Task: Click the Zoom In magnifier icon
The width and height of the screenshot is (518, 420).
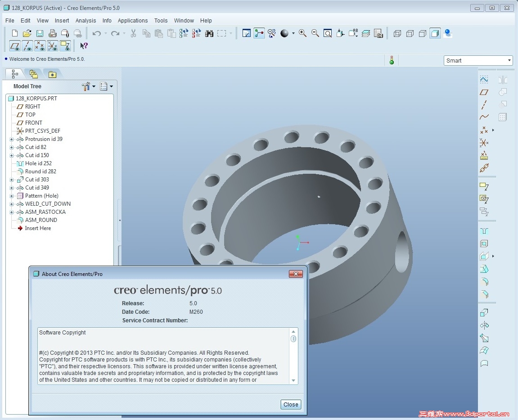Action: click(302, 33)
